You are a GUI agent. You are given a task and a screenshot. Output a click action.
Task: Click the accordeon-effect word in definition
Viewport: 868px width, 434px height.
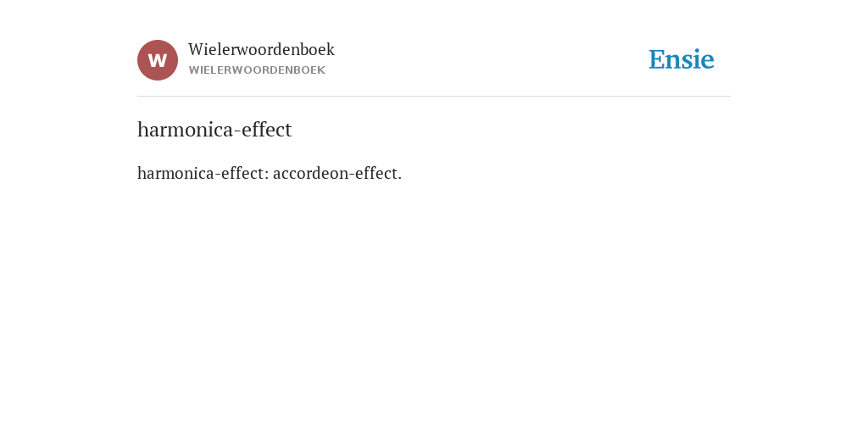click(x=337, y=173)
